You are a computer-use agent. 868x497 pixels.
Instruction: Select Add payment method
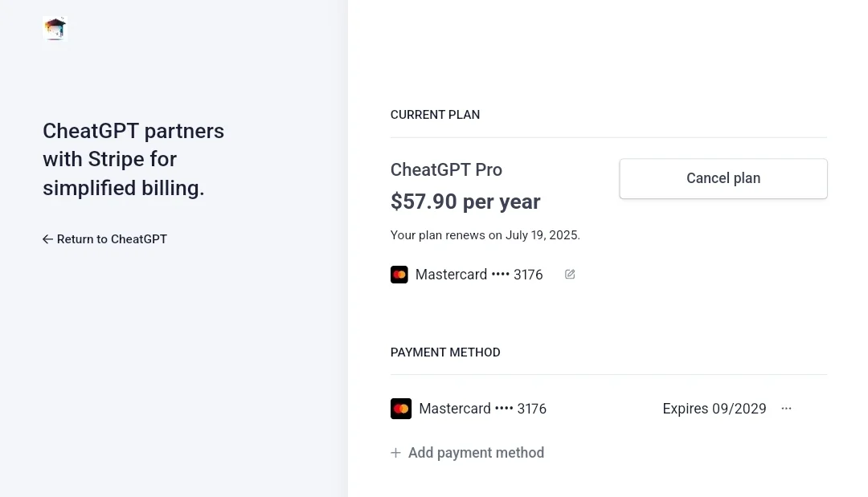[467, 453]
